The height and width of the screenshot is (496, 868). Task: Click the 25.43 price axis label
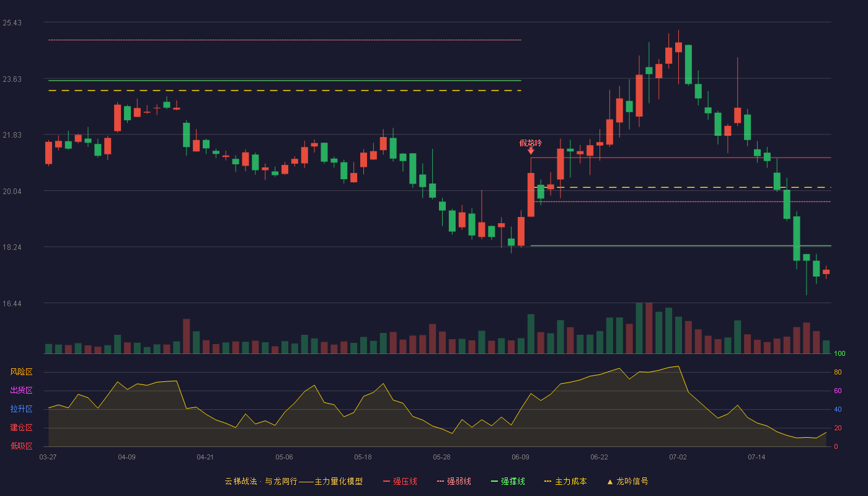click(12, 23)
